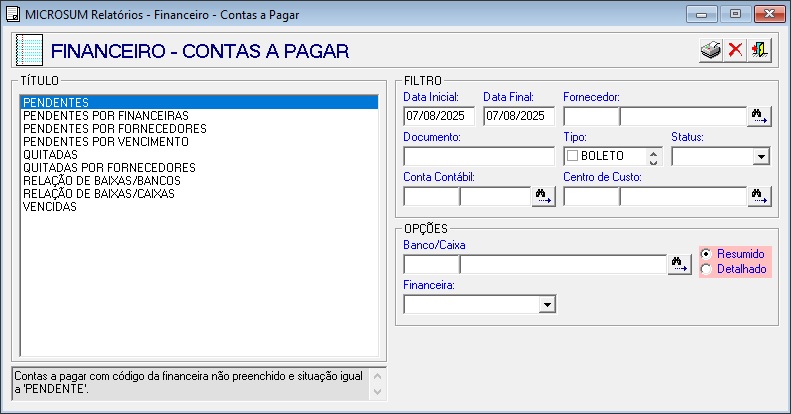Minimize the MICROSUM Relatórios window
This screenshot has width=791, height=414.
point(702,14)
